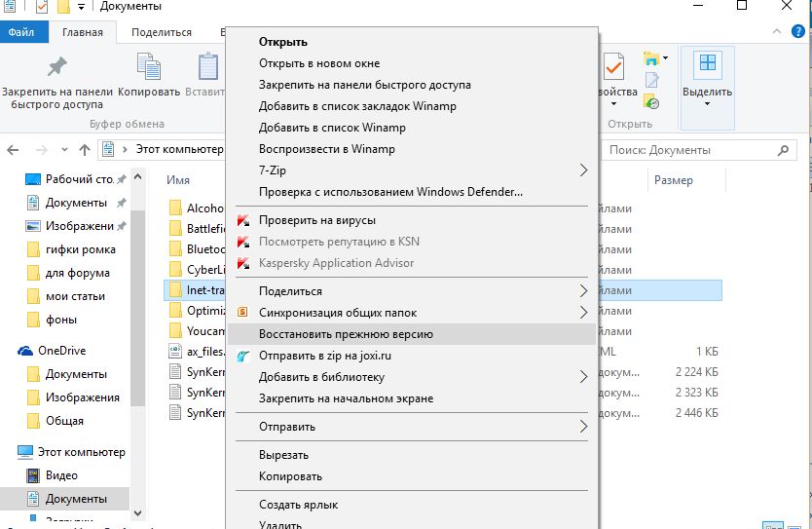Open the Файл menu tab

click(21, 32)
